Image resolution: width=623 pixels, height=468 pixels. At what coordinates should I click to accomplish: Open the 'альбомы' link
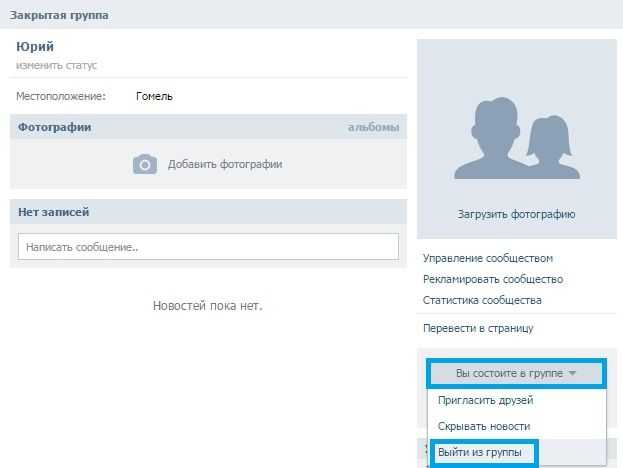(x=373, y=127)
